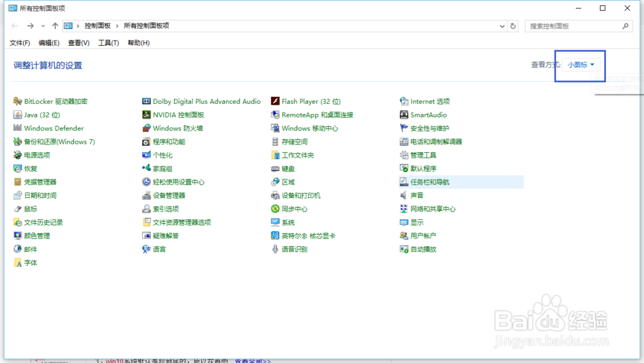
Task: Open the 工具(T) menu
Action: click(108, 43)
